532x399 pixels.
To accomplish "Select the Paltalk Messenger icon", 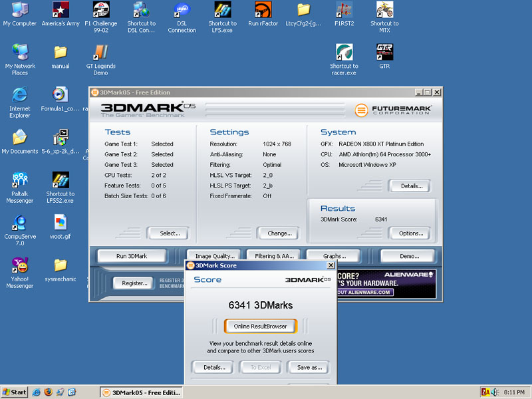I will pos(20,188).
